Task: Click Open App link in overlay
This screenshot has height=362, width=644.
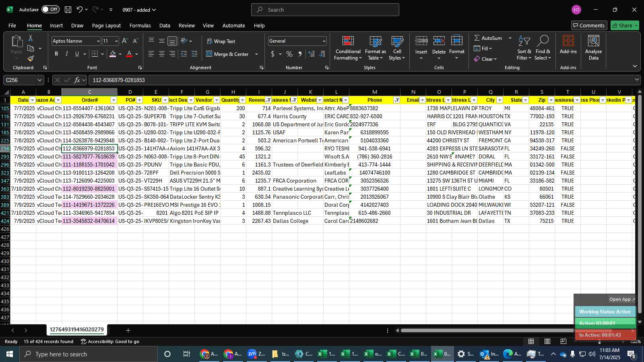Action: pos(622,299)
